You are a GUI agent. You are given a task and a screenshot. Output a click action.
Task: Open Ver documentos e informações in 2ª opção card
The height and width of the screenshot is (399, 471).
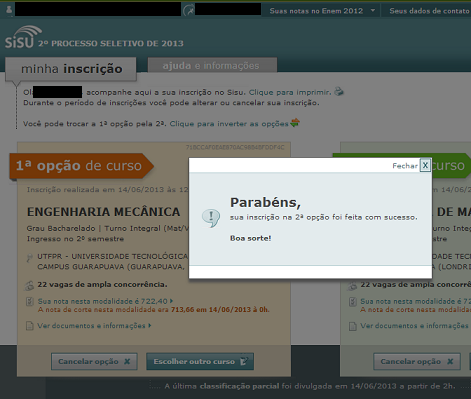415,326
